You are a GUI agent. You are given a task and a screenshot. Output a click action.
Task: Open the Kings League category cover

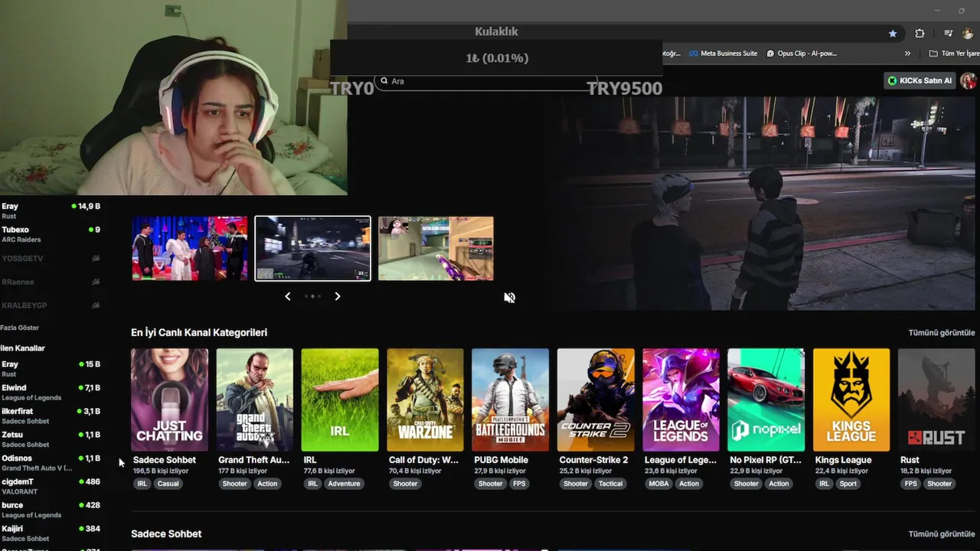pos(851,399)
